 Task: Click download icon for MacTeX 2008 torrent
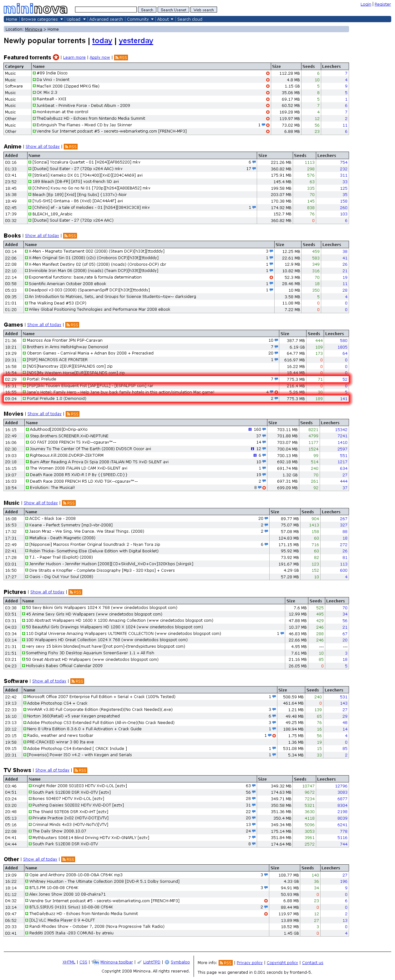point(34,86)
